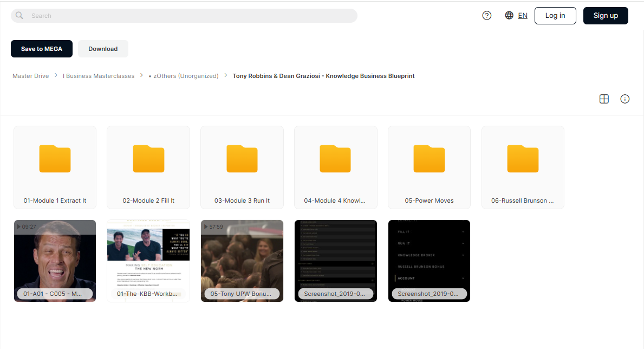Screen dimensions: 644x349
Task: Go to zOthers (Unorganized) breadcrumb
Action: [x=184, y=76]
